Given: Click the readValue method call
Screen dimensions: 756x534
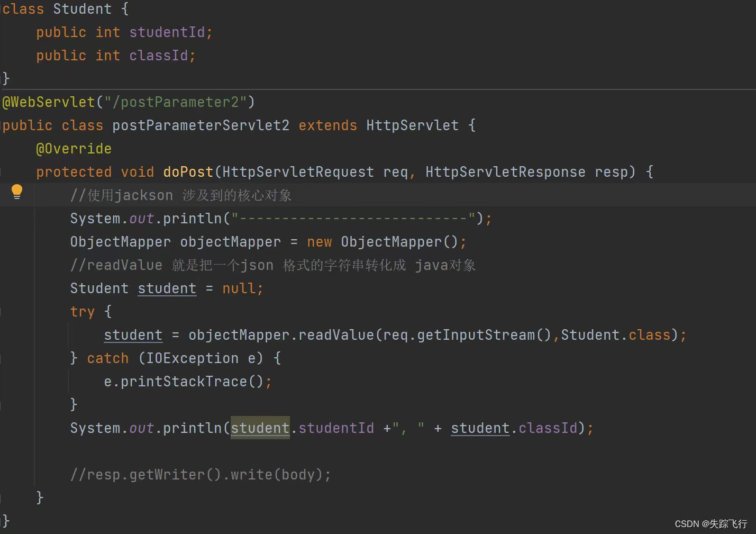Looking at the screenshot, I should point(336,335).
